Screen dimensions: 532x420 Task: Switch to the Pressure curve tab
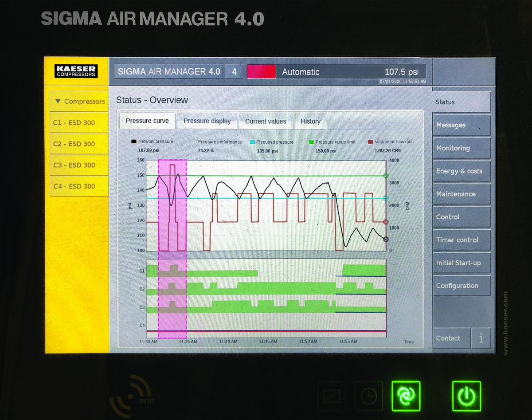[147, 121]
